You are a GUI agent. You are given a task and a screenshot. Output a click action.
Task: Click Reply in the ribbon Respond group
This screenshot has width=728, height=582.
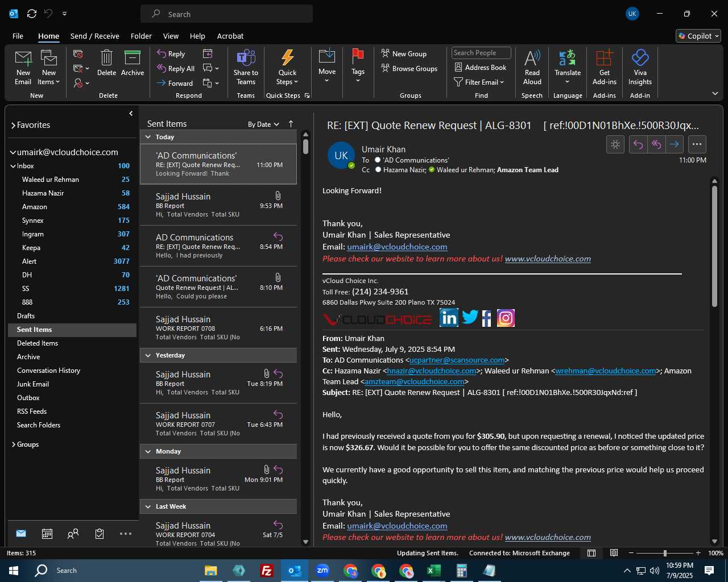(x=171, y=54)
